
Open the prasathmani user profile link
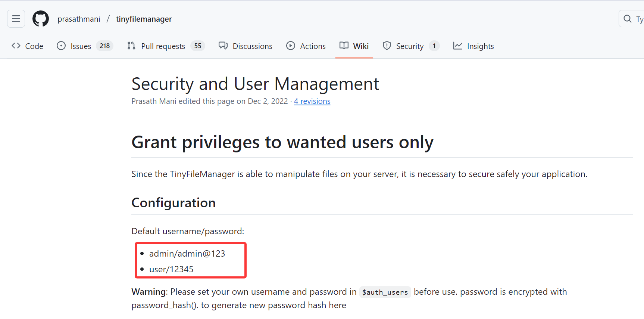click(x=79, y=19)
